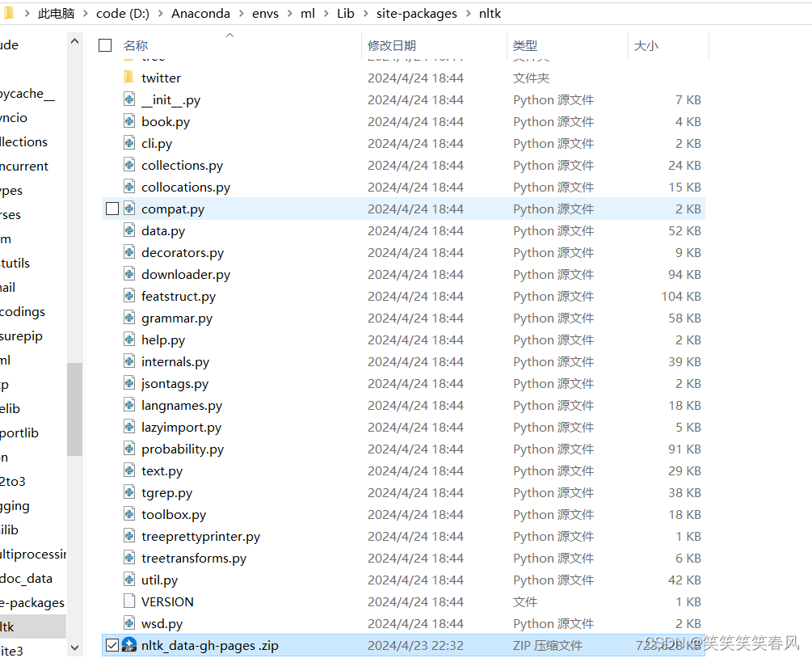Select the treeprettyprinter.py file name
This screenshot has width=812, height=658.
[201, 536]
